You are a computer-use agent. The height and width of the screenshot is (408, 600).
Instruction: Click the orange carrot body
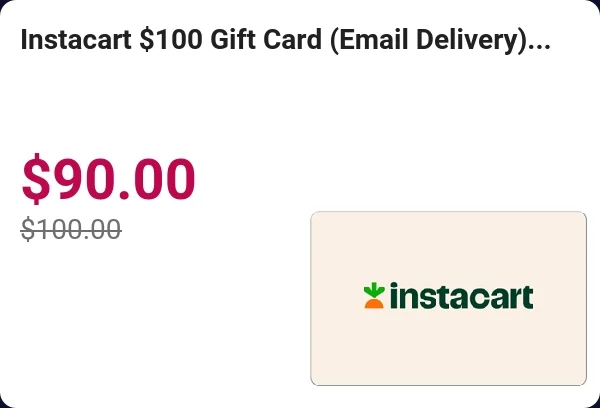click(373, 302)
